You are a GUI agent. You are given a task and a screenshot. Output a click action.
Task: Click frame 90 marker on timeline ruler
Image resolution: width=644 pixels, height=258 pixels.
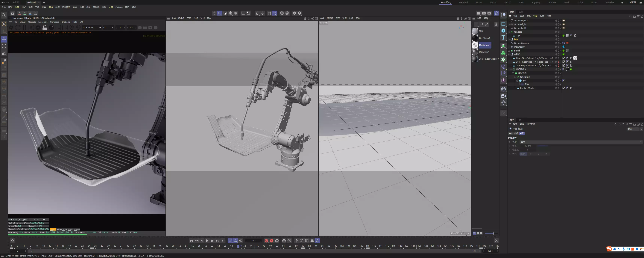point(303,246)
